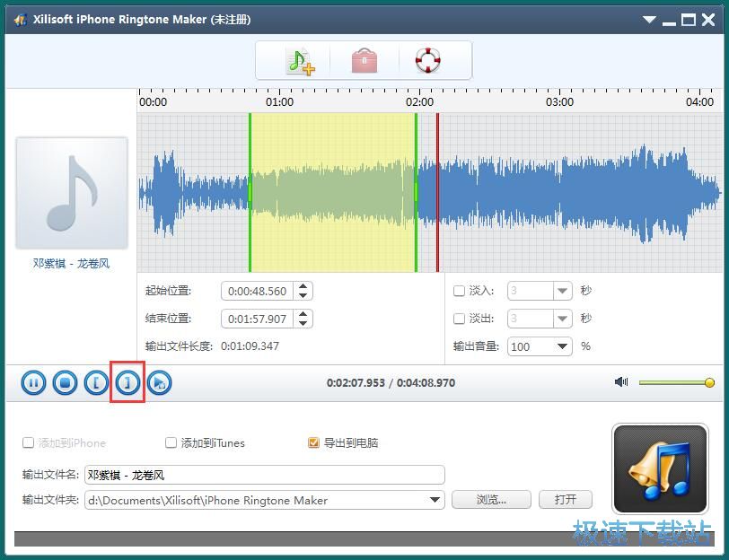Play the selected clip segment
Image resolution: width=729 pixels, height=560 pixels.
159,383
